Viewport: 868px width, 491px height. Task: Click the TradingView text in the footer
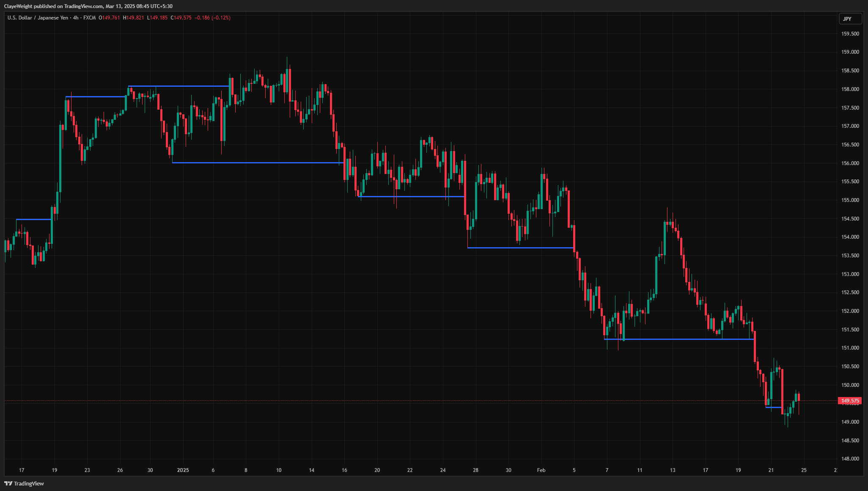coord(28,483)
